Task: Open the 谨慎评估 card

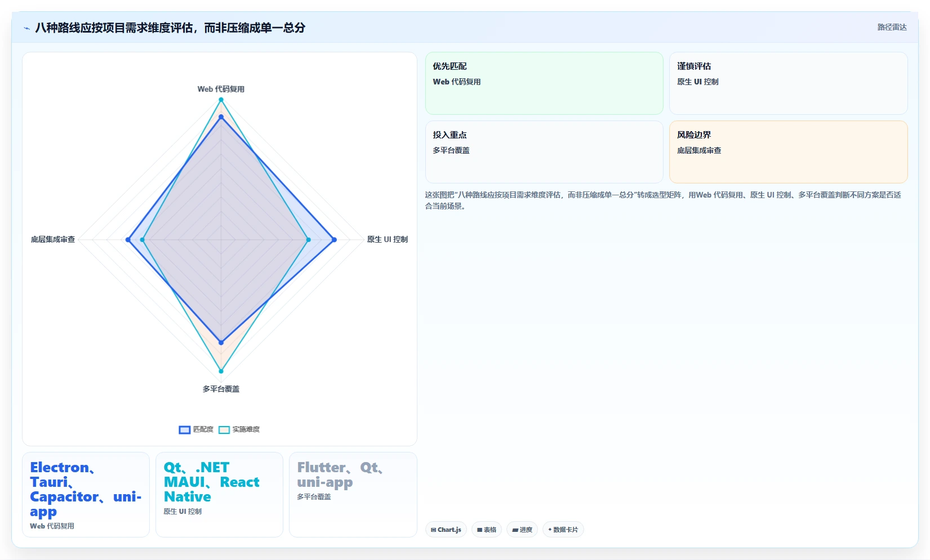Action: [789, 83]
